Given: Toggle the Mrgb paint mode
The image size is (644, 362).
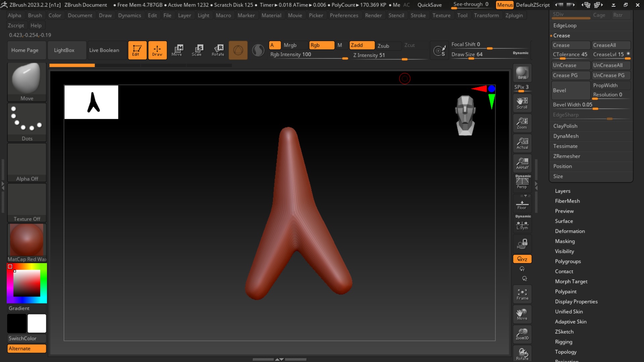Looking at the screenshot, I should [x=290, y=45].
